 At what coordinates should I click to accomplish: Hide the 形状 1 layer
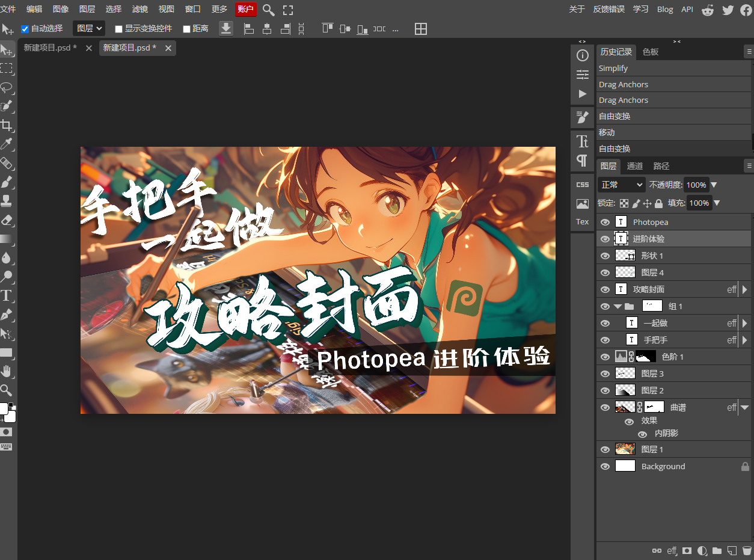pos(605,256)
